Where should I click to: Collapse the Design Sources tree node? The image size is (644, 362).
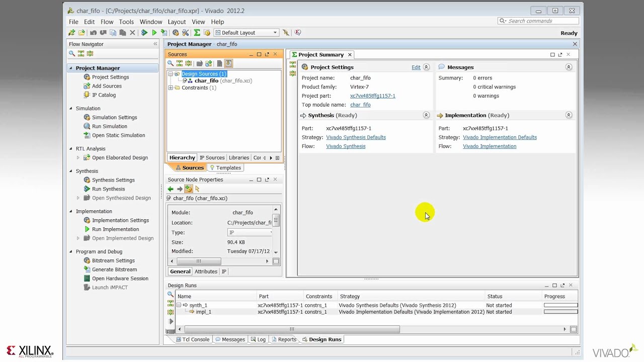pos(171,74)
